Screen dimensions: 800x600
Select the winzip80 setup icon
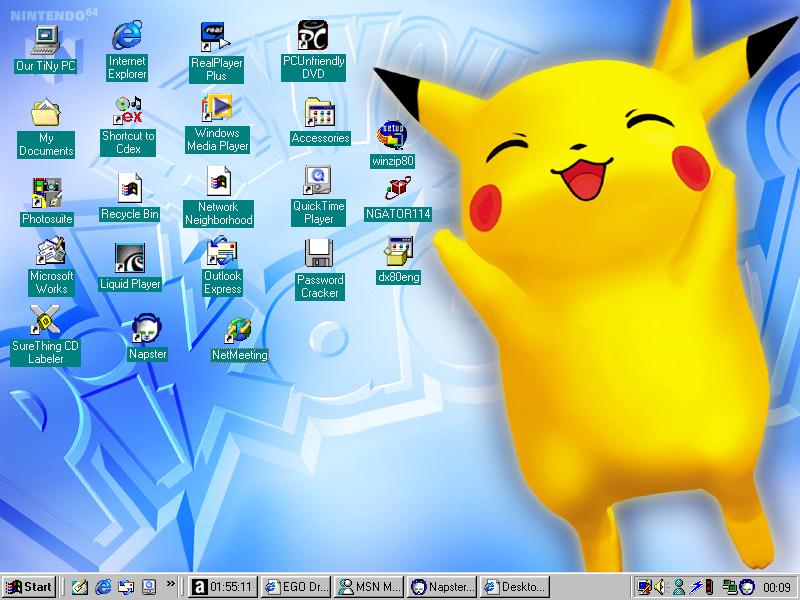click(392, 135)
